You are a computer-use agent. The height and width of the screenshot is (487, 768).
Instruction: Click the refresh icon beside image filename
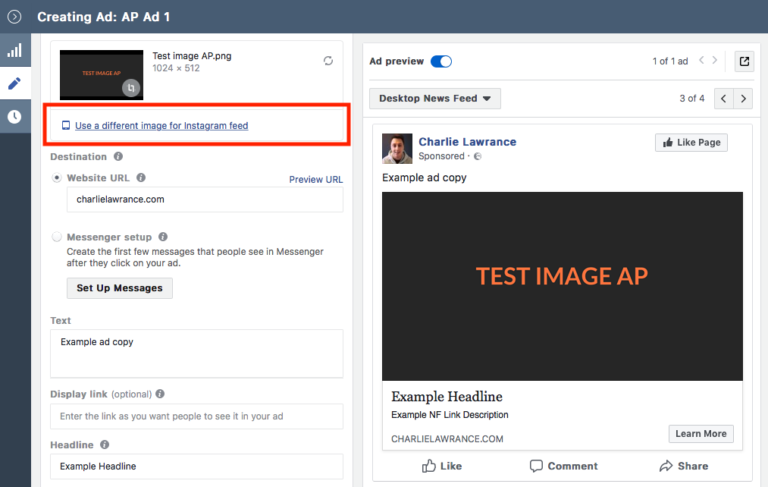[328, 61]
